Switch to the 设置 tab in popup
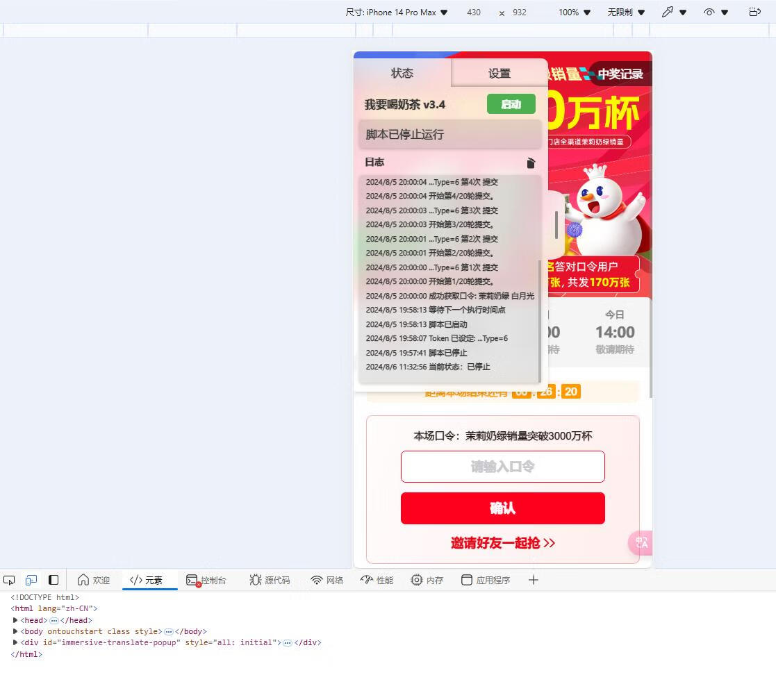 click(499, 72)
